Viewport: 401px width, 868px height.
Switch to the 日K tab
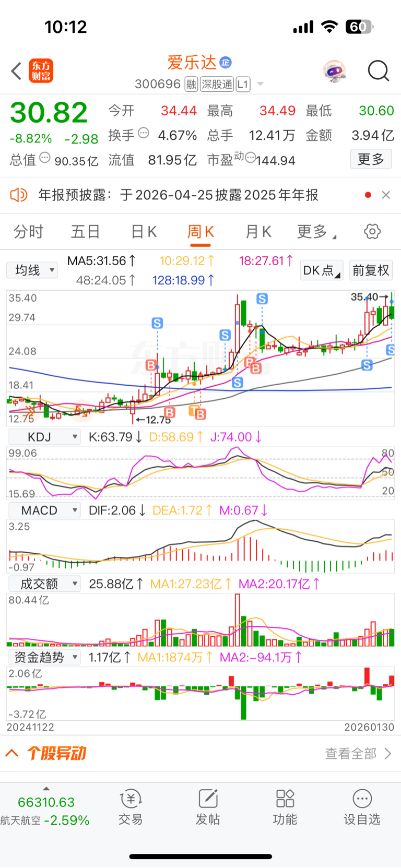[144, 232]
